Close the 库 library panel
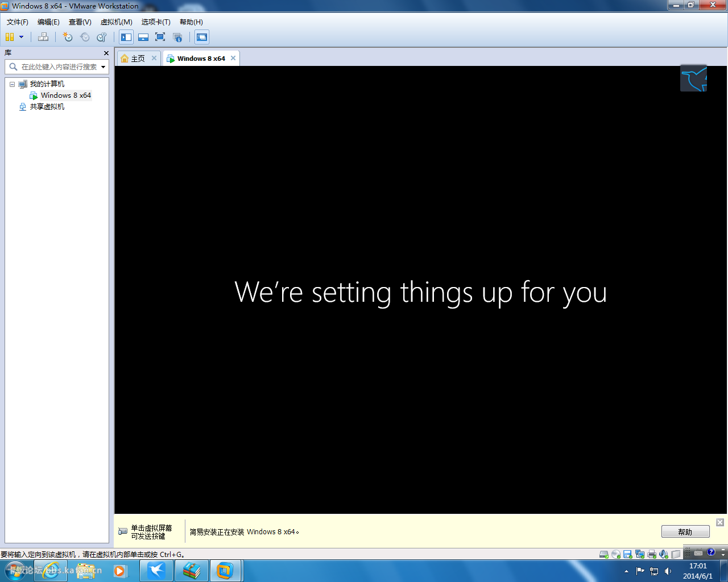This screenshot has height=582, width=728. pyautogui.click(x=106, y=53)
